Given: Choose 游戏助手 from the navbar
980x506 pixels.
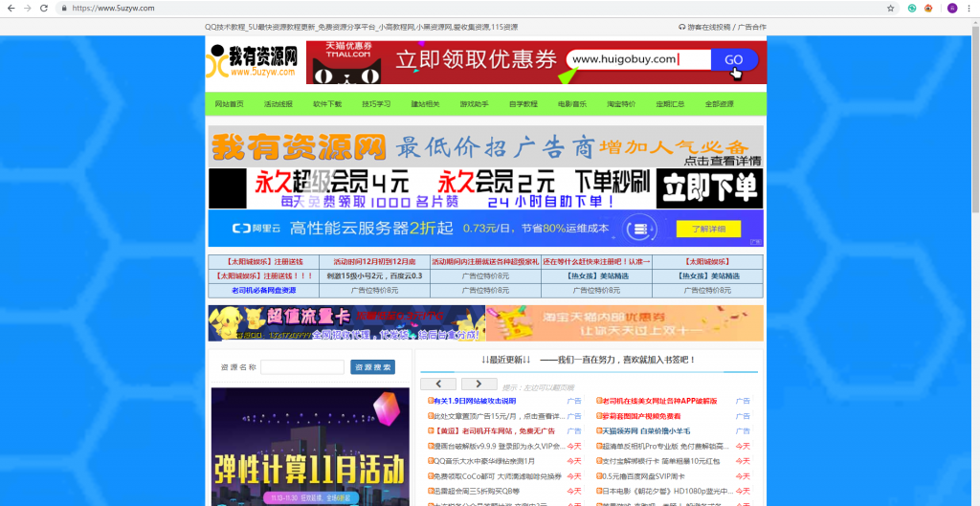Looking at the screenshot, I should click(475, 104).
